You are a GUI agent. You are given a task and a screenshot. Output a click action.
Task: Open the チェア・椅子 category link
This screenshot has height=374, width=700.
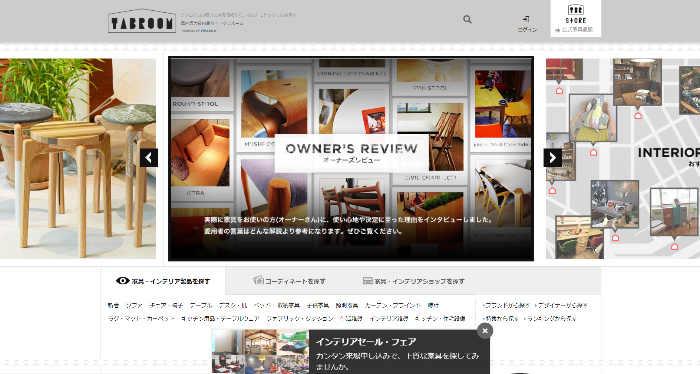167,306
